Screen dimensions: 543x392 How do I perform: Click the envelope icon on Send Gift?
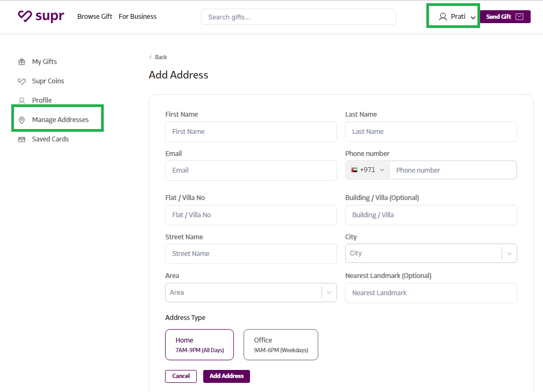click(519, 17)
